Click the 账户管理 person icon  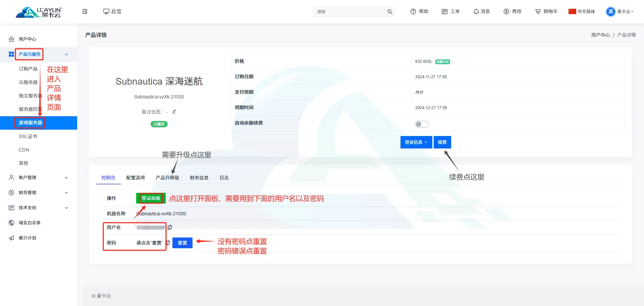(x=11, y=177)
